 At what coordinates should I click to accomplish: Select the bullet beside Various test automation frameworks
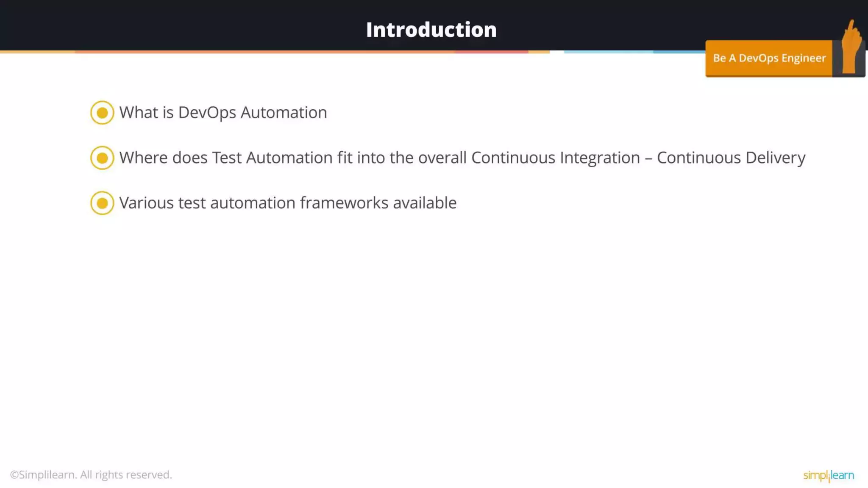(x=102, y=203)
